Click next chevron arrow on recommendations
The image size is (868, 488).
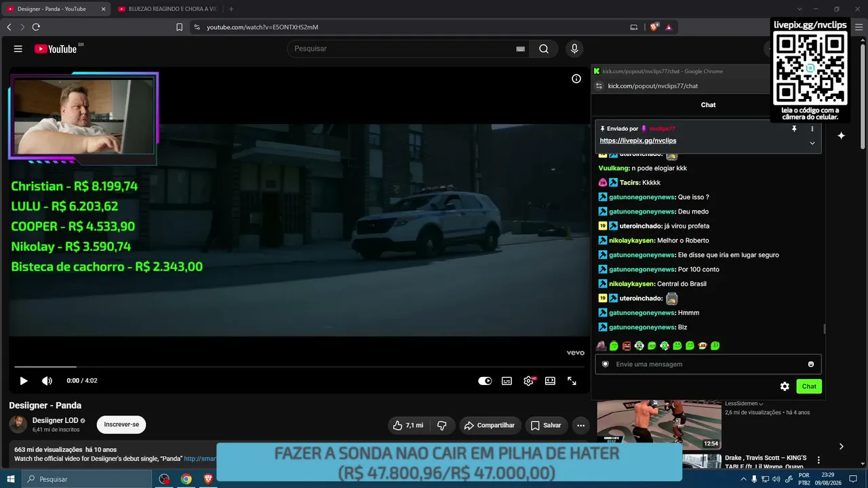pyautogui.click(x=841, y=446)
